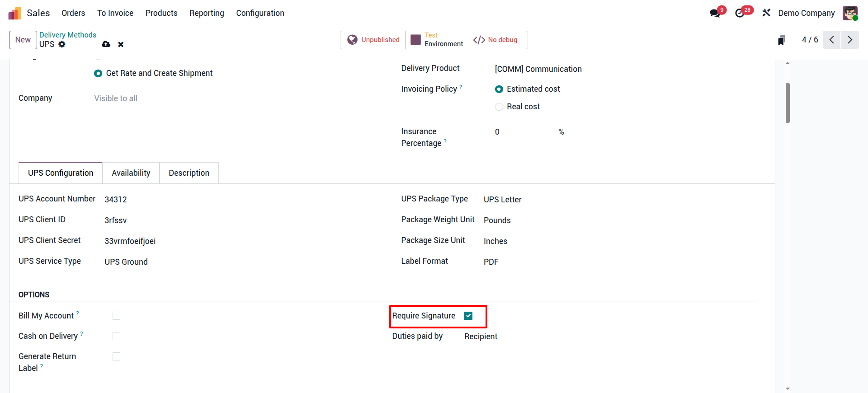Image resolution: width=868 pixels, height=393 pixels.
Task: Open the Reporting menu
Action: pos(207,13)
